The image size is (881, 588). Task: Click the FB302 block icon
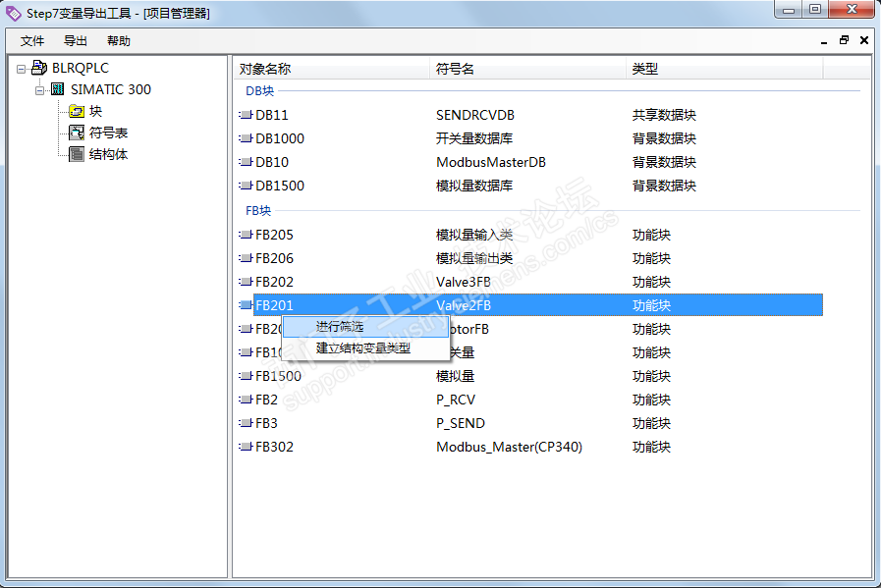(246, 447)
